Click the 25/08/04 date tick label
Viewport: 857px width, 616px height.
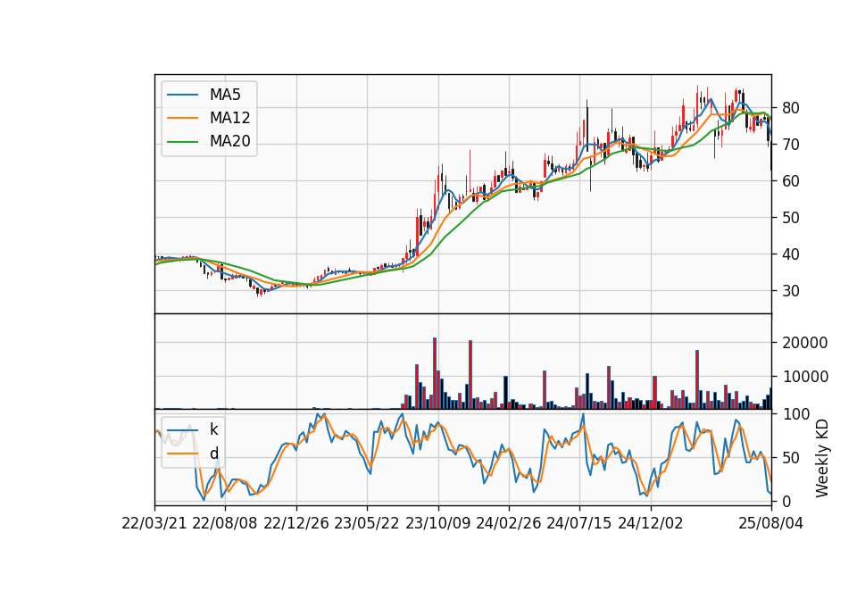[771, 523]
